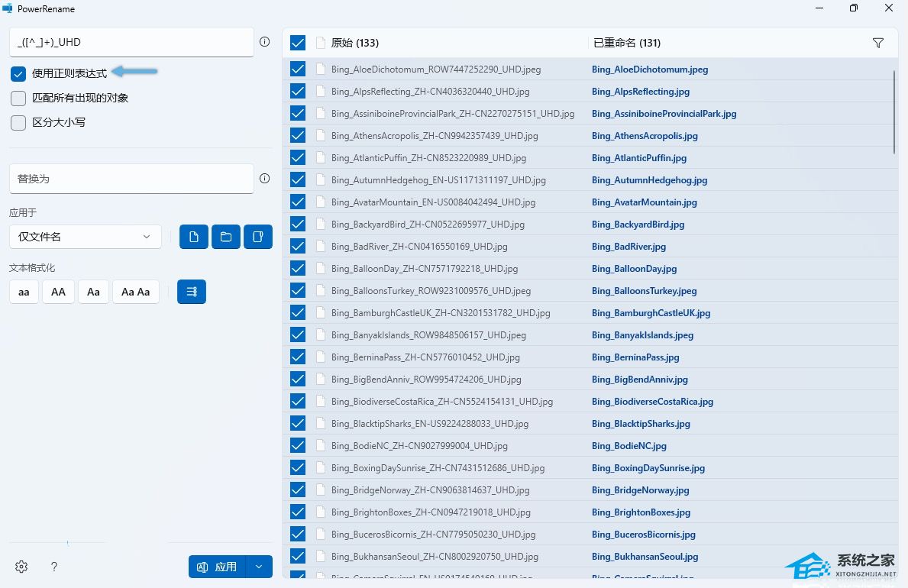Toggle the include subfolders button
The width and height of the screenshot is (908, 588).
[257, 237]
